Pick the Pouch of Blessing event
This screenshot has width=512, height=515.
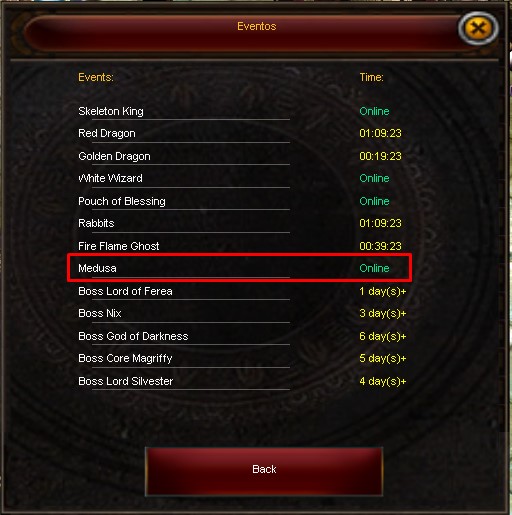pos(122,201)
